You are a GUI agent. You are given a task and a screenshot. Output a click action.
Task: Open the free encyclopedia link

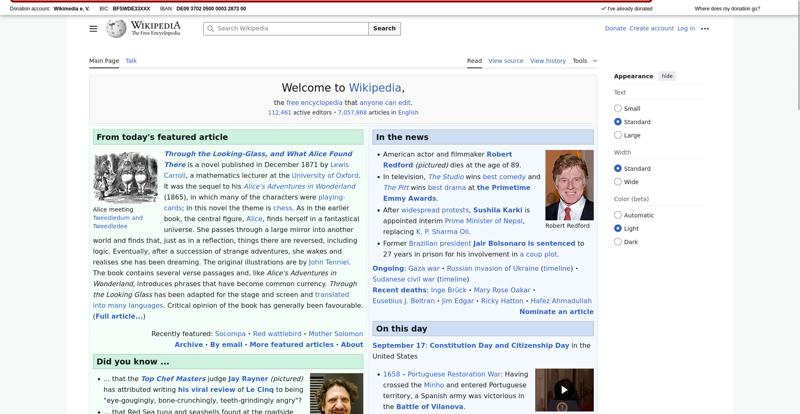(314, 103)
